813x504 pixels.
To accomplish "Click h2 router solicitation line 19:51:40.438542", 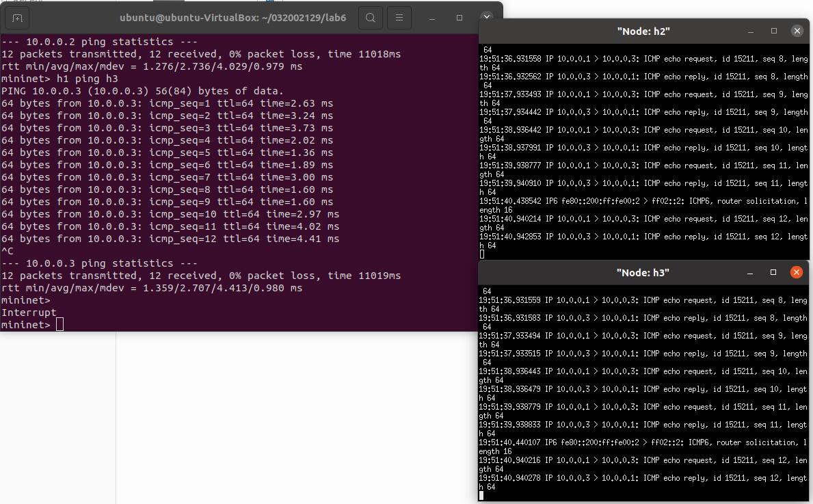I will (x=643, y=205).
